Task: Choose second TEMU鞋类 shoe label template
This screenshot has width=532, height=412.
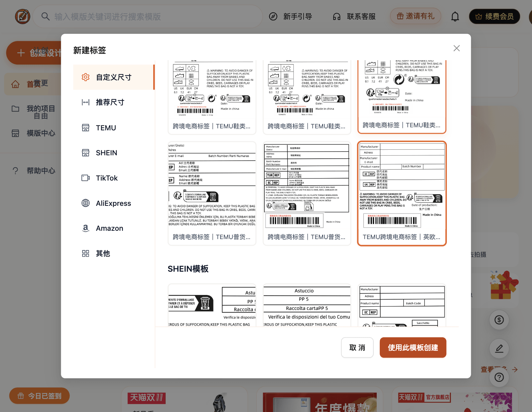Action: pos(307,97)
